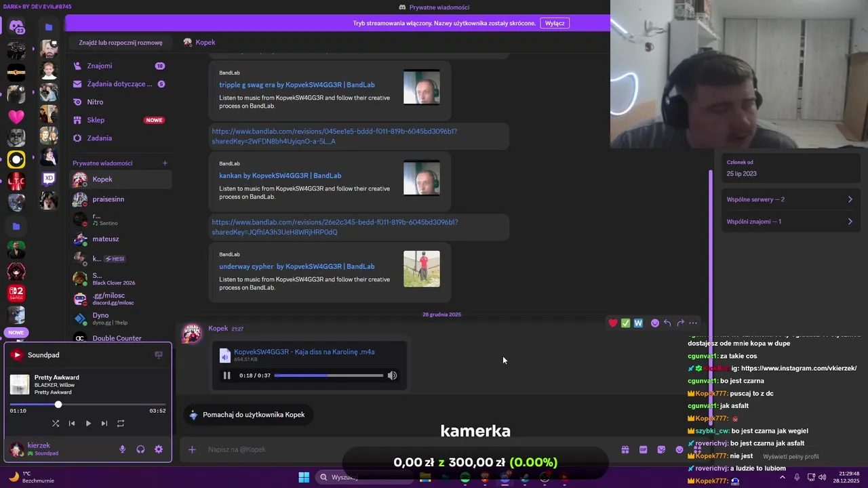This screenshot has width=868, height=488.
Task: React with the red heart emoji
Action: pyautogui.click(x=613, y=323)
